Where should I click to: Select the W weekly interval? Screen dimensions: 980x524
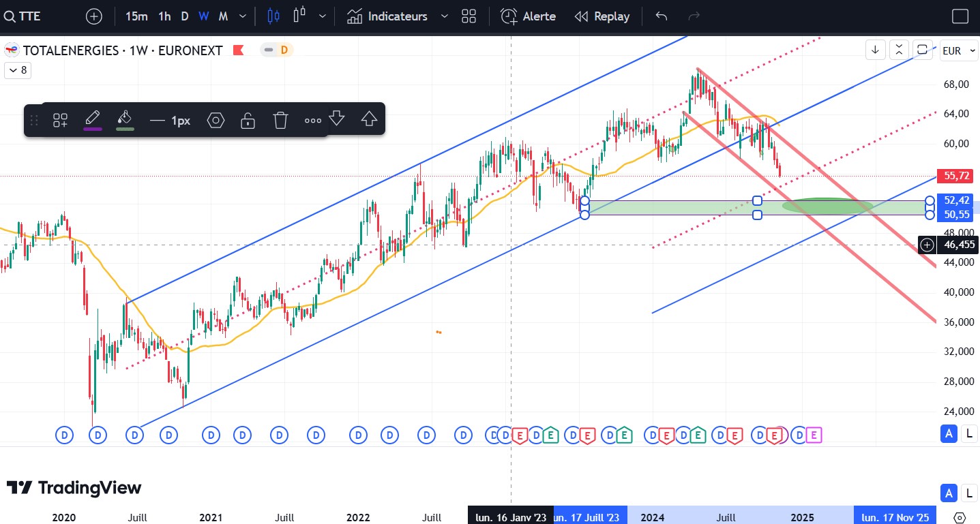point(204,16)
